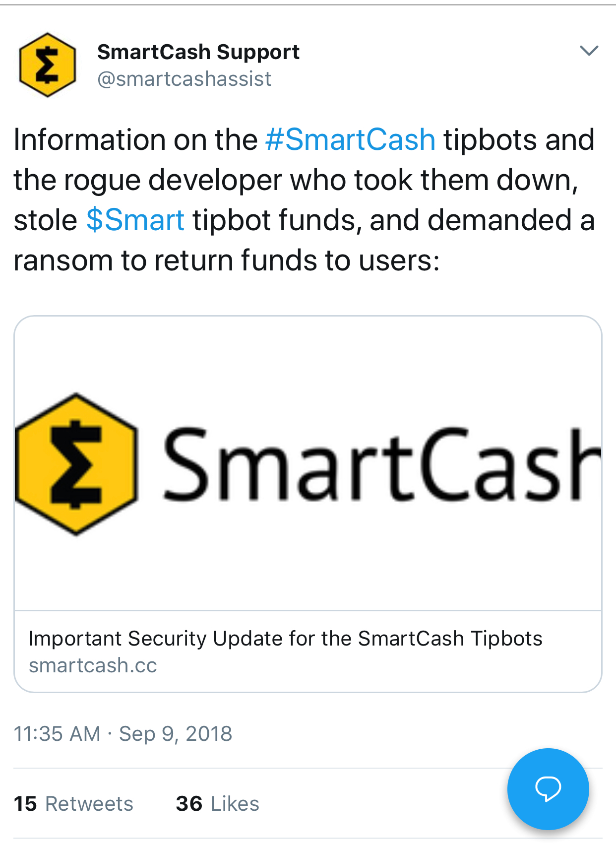Select the tweet text about rogue developer

(x=304, y=200)
